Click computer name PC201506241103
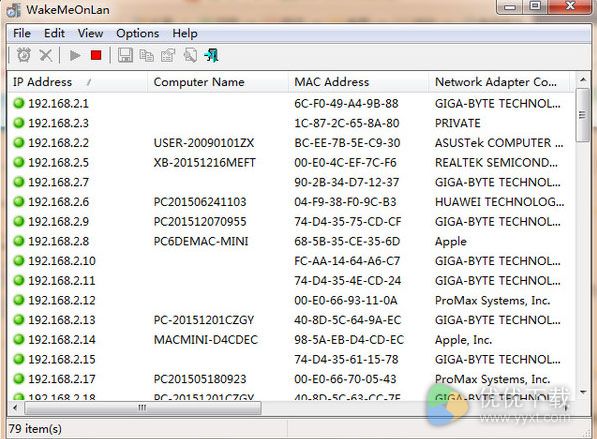The width and height of the screenshot is (597, 439). tap(200, 202)
